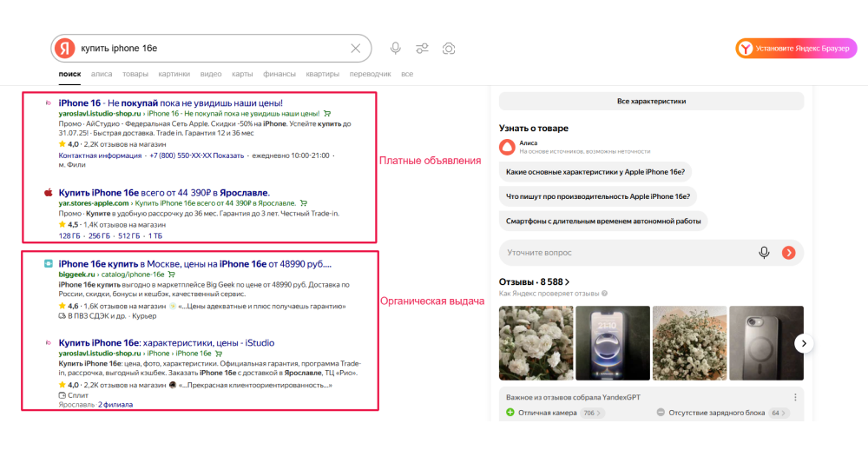Click the cart icon next to biggeek.ru URL
868x450 pixels.
172,275
